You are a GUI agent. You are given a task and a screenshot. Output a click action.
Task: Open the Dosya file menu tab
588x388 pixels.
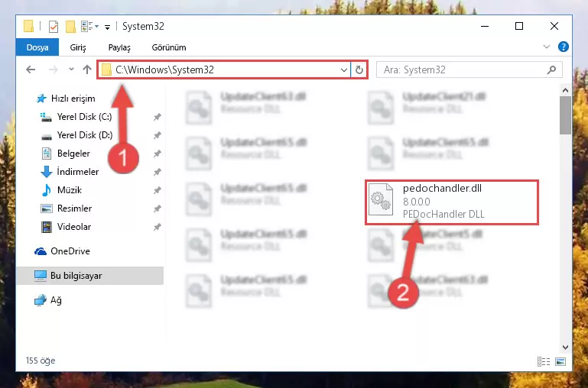coord(37,47)
